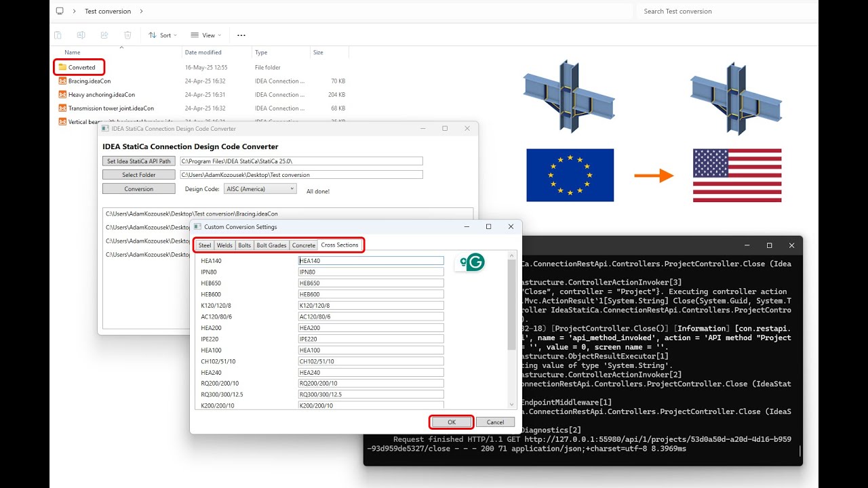Click the HEA240 input field
Screen dimensions: 868x488
click(371, 373)
